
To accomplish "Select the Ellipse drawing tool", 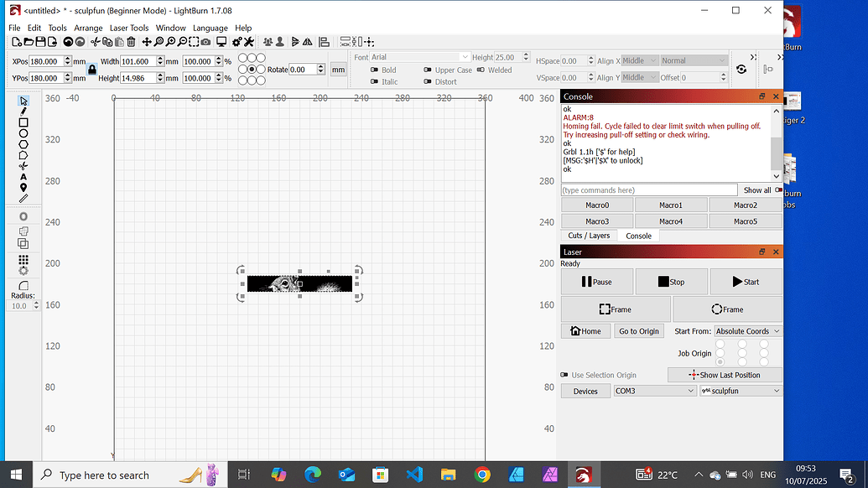I will tap(23, 133).
